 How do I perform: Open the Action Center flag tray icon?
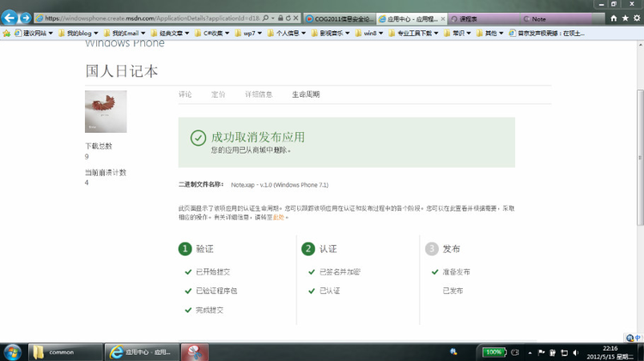(541, 352)
